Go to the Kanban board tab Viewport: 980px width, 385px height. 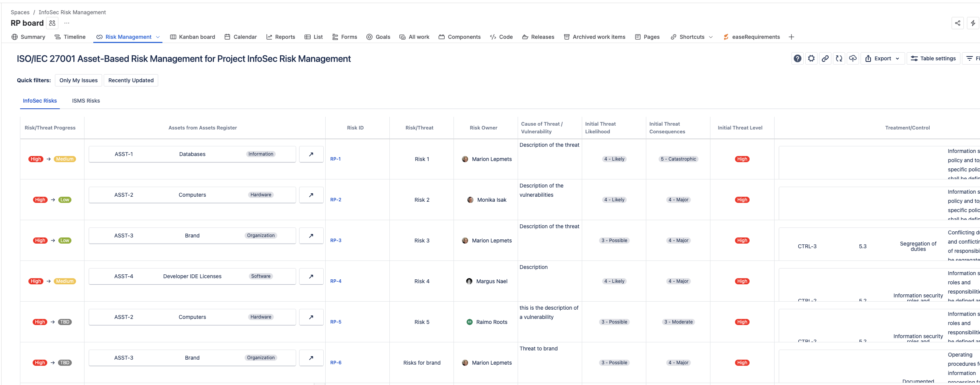click(193, 37)
